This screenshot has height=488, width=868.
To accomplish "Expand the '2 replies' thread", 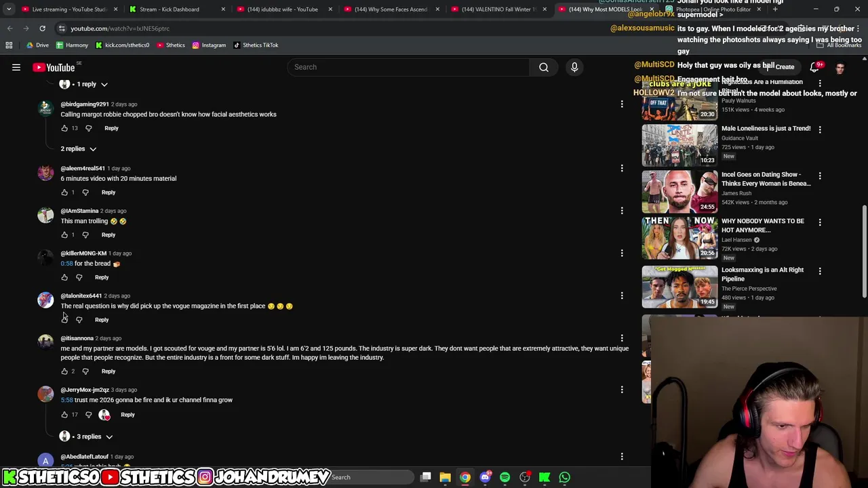I will [79, 148].
